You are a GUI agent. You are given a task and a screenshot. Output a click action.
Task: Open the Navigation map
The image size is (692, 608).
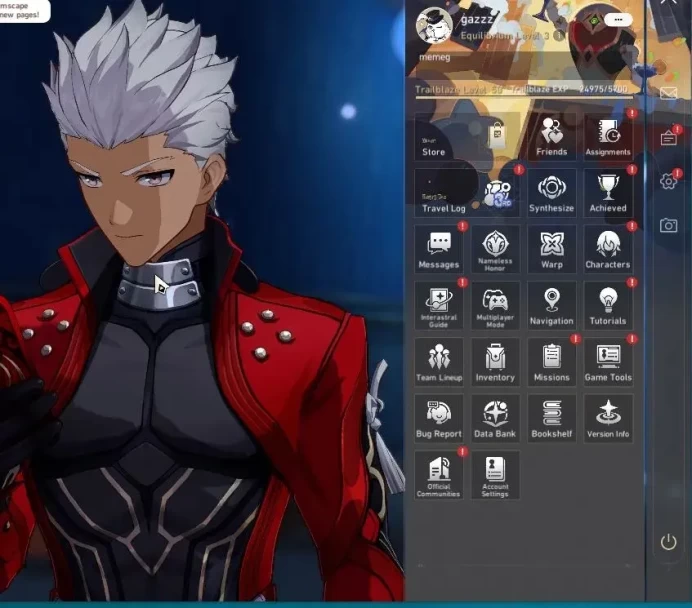[552, 305]
